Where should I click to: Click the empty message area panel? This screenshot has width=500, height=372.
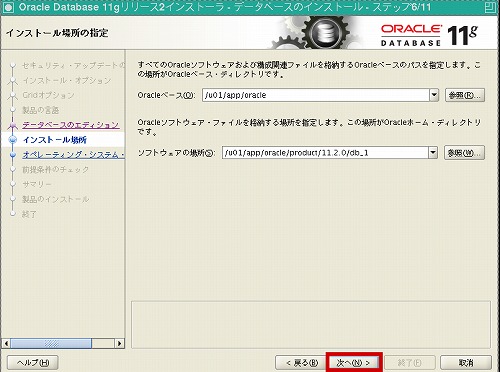pos(311,325)
